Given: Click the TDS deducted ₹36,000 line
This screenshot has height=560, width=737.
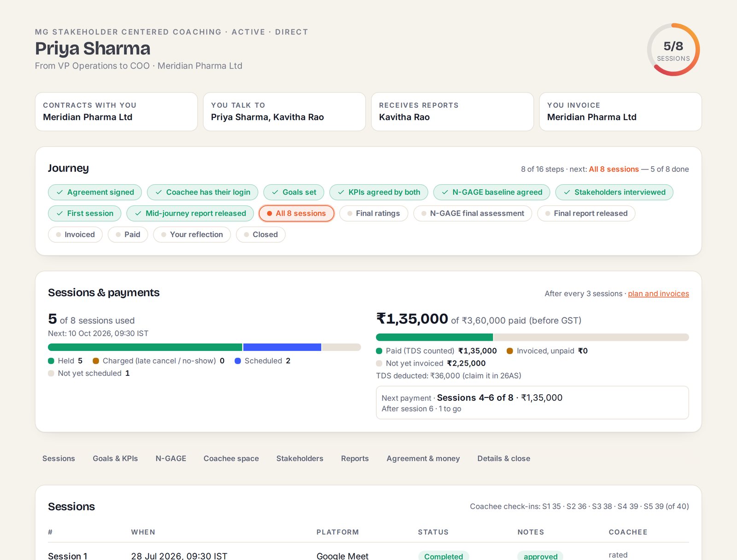Looking at the screenshot, I should tap(449, 375).
